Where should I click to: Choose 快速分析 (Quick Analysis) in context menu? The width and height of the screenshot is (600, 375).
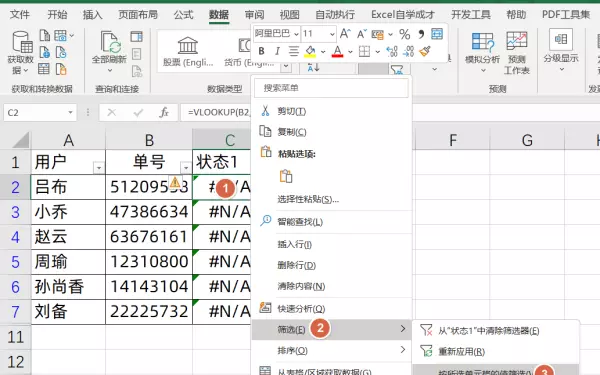pos(331,308)
